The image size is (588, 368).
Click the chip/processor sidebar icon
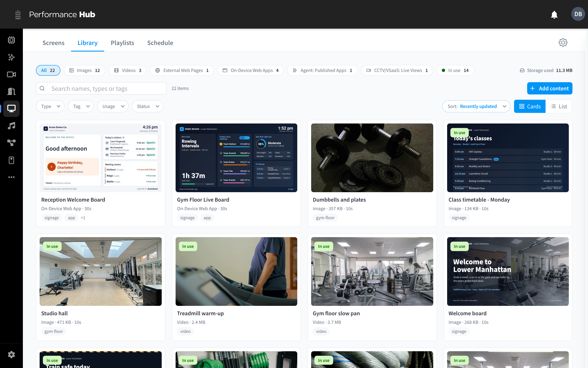click(x=11, y=40)
